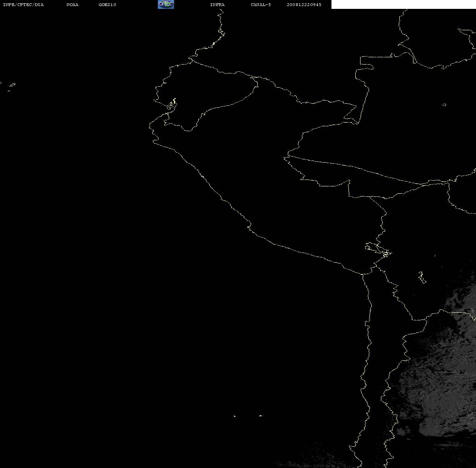Select the INPE/CPTEC/DSA header label
This screenshot has width=476, height=468.
coord(23,4)
